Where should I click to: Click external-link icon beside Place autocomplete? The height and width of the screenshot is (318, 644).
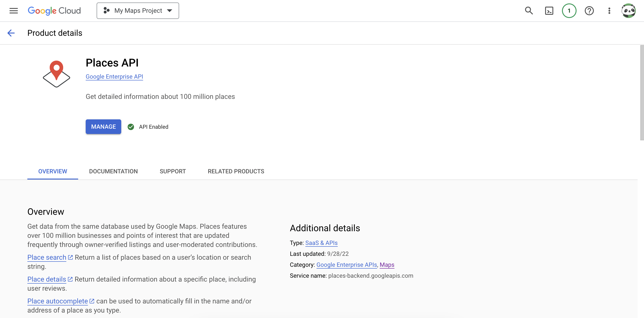tap(92, 301)
